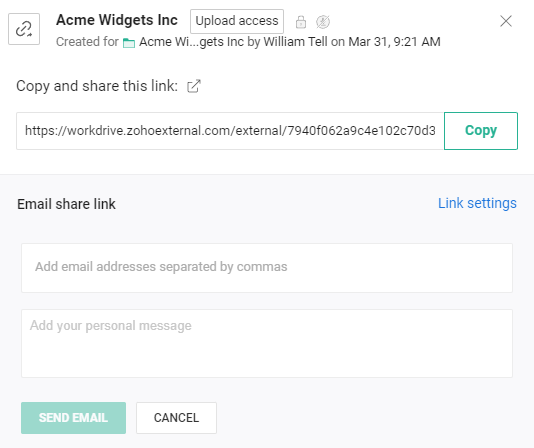Click the external share link icon
This screenshot has width=534, height=448.
[24, 29]
